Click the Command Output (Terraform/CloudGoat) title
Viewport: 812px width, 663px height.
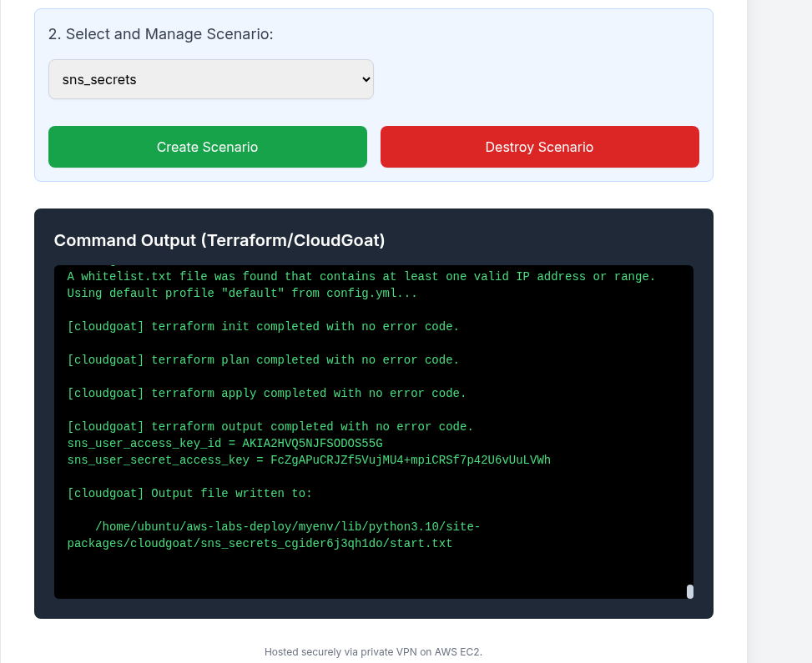(x=219, y=240)
